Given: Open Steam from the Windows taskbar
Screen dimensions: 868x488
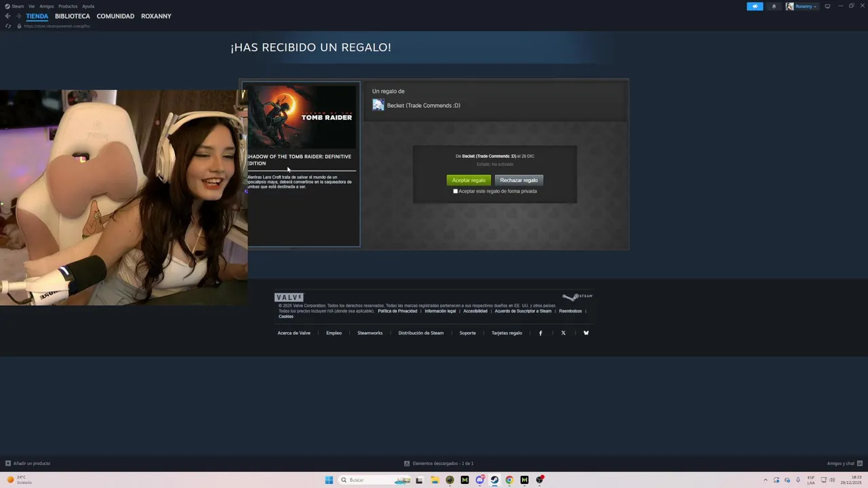Looking at the screenshot, I should click(x=494, y=480).
